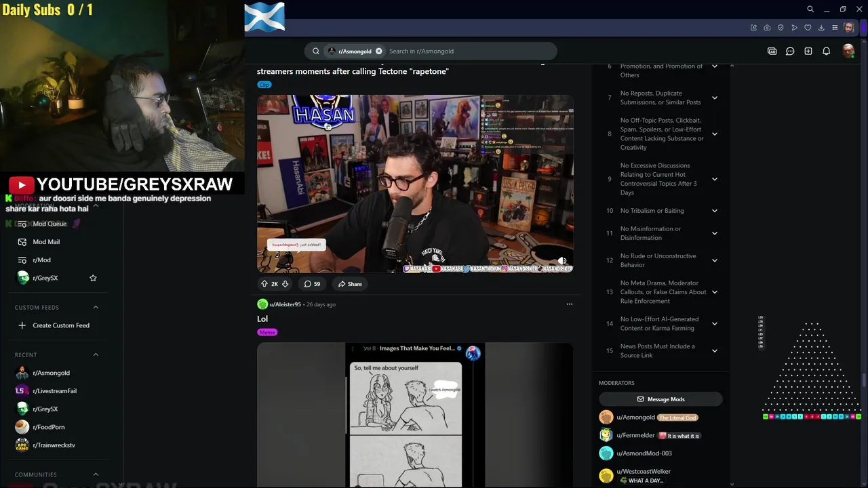Open r/LivestreamFail in Recent list

(54, 391)
